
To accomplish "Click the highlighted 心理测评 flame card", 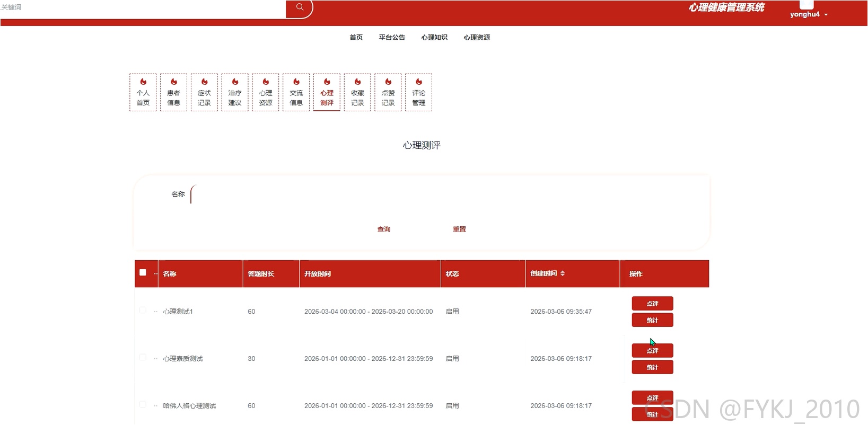I will (x=327, y=92).
